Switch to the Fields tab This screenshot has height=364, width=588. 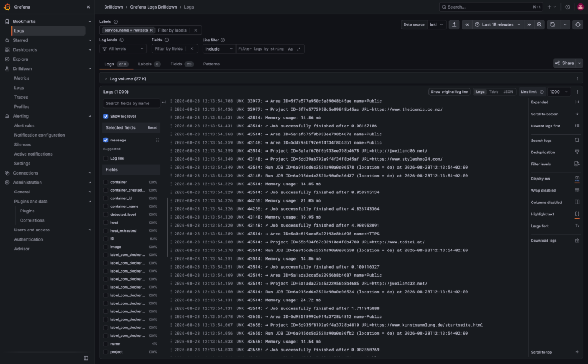click(x=181, y=64)
